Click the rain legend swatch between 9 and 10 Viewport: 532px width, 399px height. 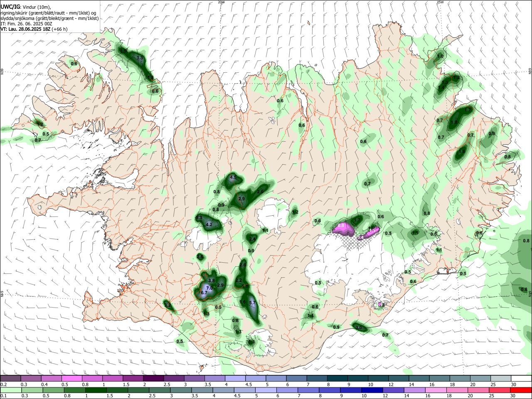tap(351, 390)
